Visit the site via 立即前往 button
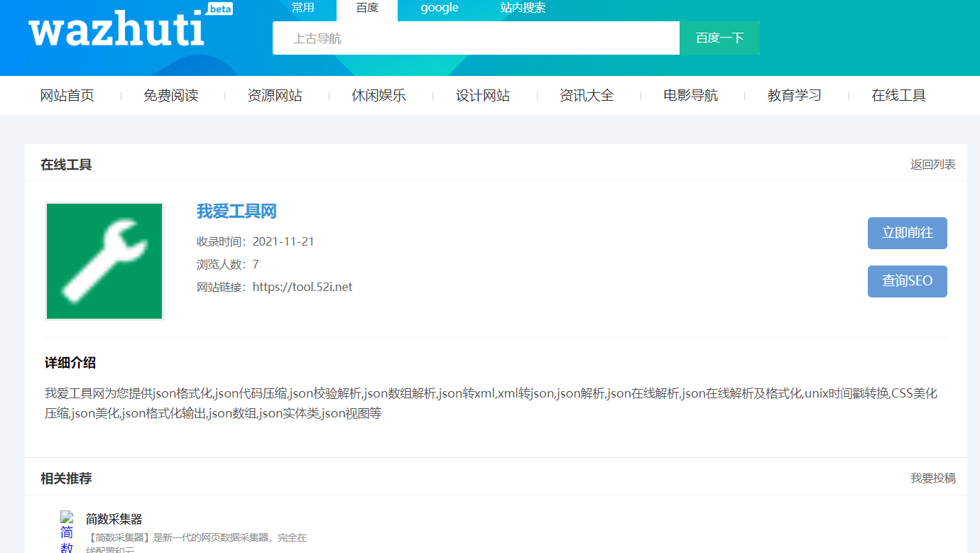The image size is (980, 553). 907,233
